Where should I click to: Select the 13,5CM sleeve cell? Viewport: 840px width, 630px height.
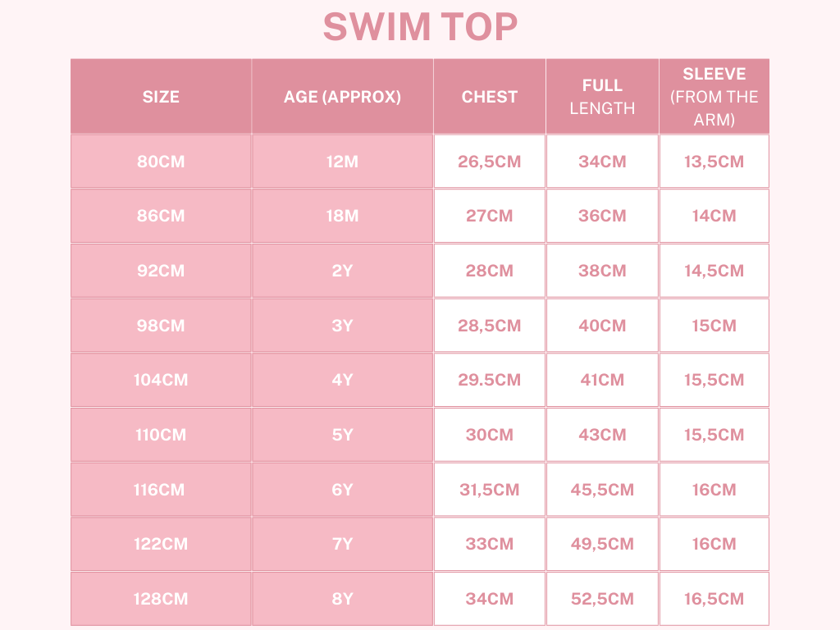714,162
